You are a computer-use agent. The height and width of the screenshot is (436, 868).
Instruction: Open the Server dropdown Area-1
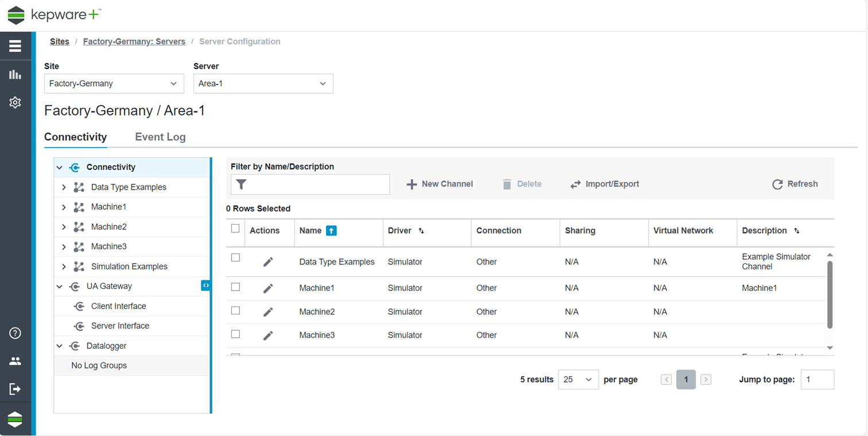(x=263, y=83)
